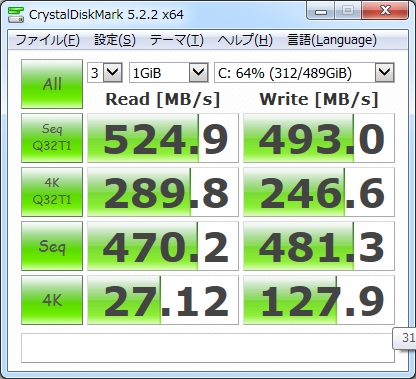
Task: Select the Seq Q32T1 read result 524.9
Action: (163, 138)
